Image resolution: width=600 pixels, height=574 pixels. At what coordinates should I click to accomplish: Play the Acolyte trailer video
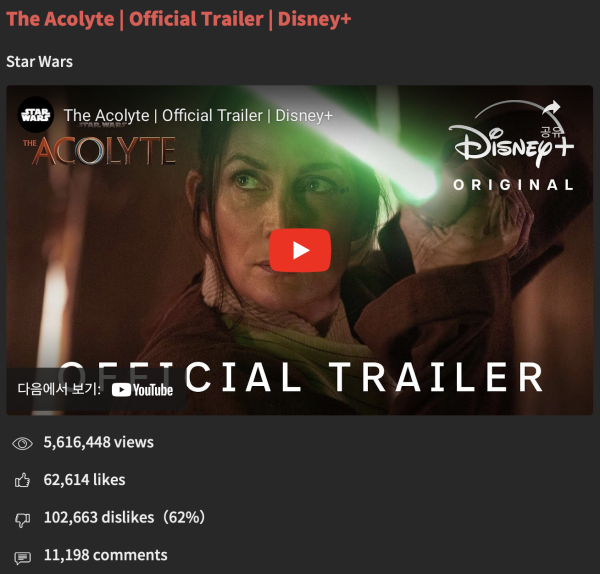coord(300,250)
